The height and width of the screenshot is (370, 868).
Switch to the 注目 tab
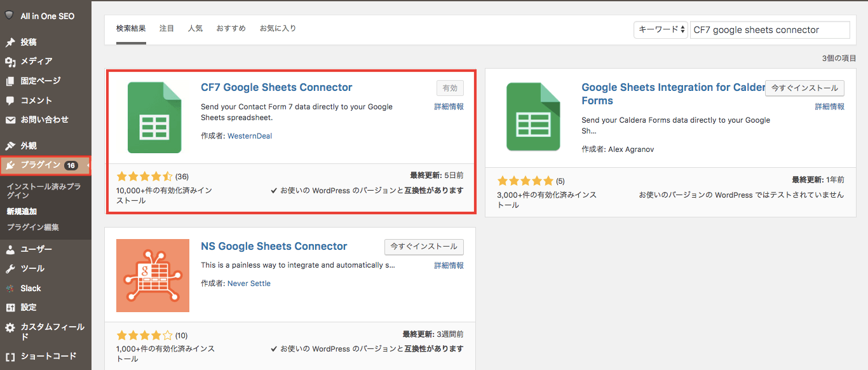click(166, 29)
